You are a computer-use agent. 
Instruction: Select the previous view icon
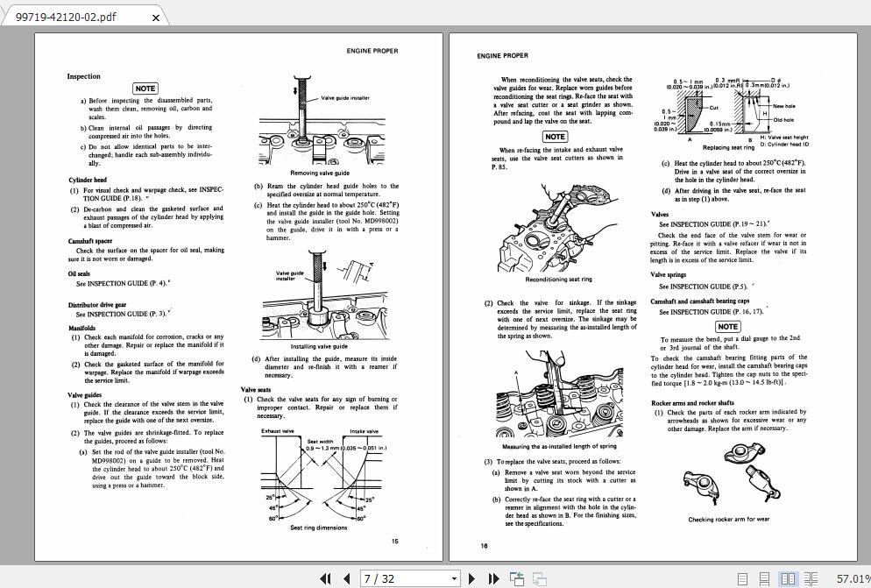[515, 577]
